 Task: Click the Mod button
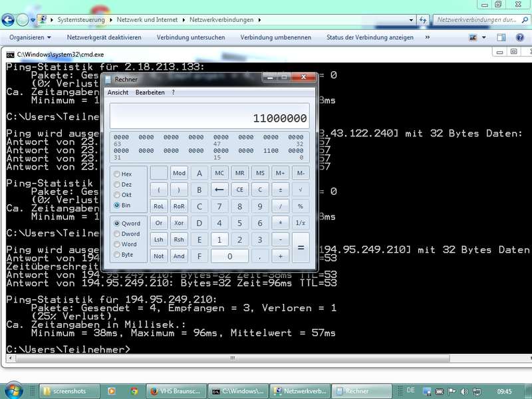coord(179,173)
